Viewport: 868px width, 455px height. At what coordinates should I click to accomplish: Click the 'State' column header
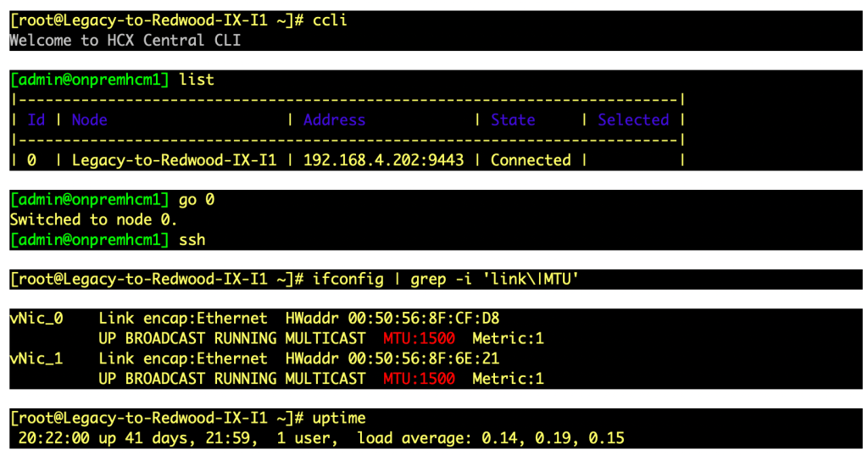(x=513, y=119)
